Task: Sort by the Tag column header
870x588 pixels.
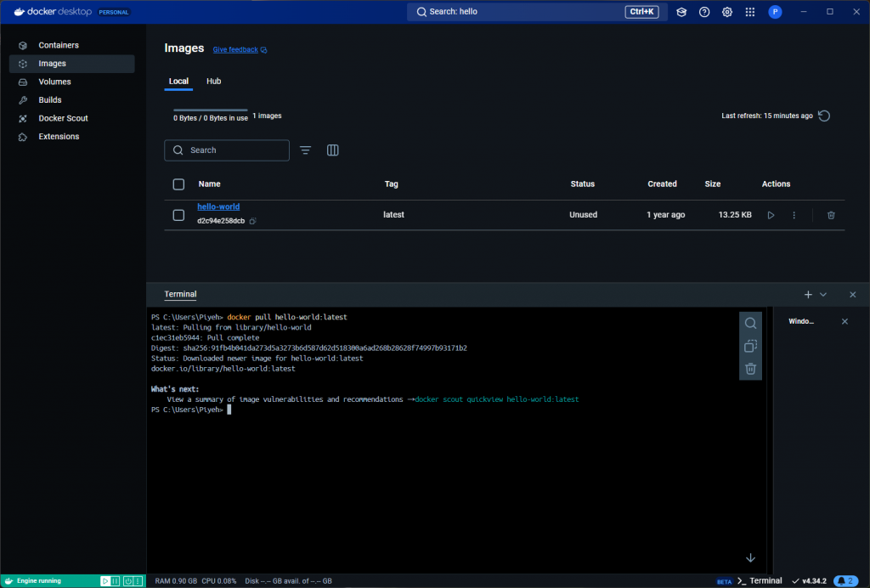Action: click(x=391, y=184)
